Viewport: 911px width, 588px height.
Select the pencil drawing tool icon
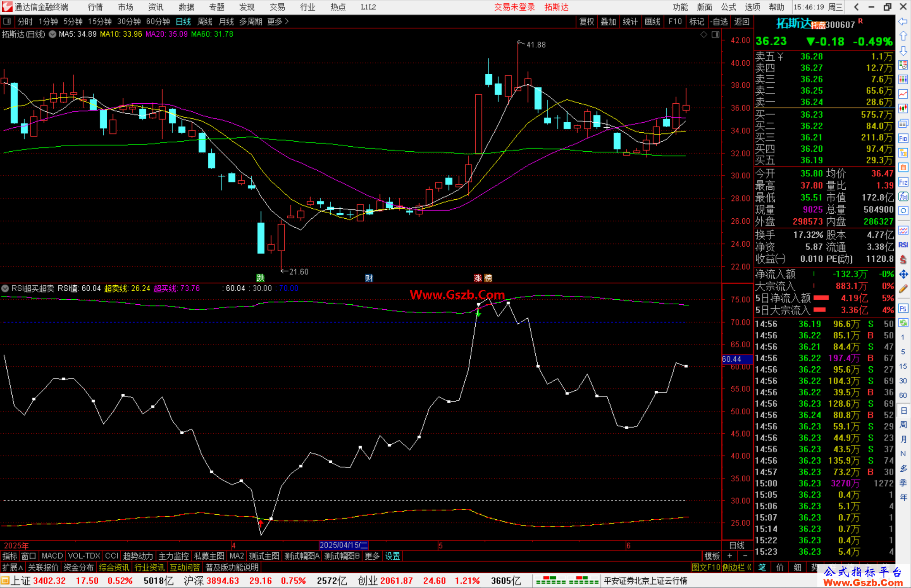pos(903,289)
